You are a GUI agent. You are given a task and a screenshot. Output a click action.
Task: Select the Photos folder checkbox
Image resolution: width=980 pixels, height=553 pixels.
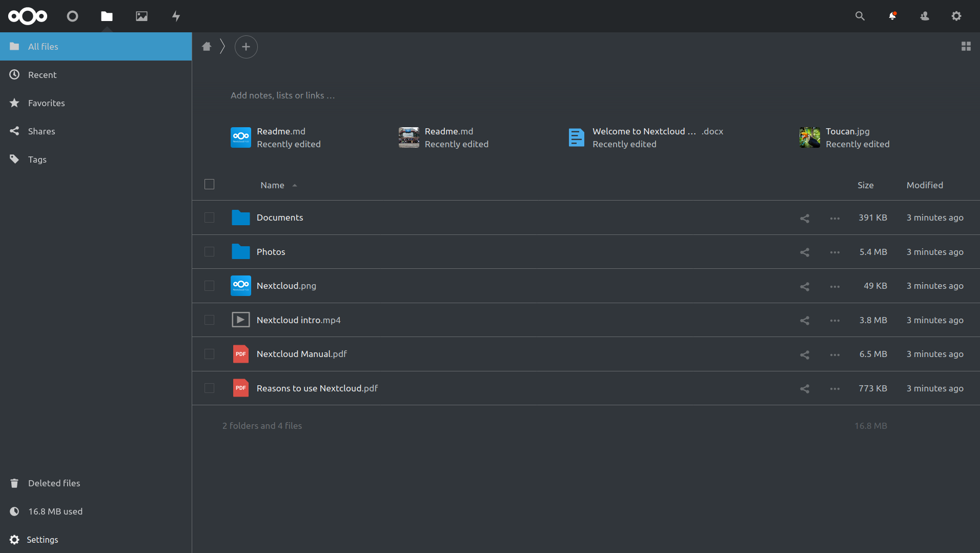coord(209,251)
